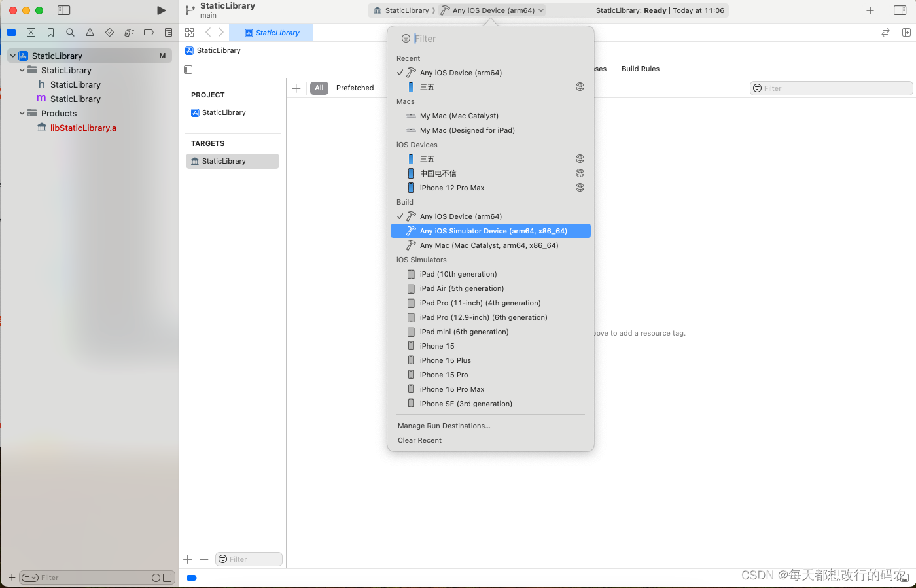
Task: Open the Breakpoint navigator
Action: coord(149,32)
